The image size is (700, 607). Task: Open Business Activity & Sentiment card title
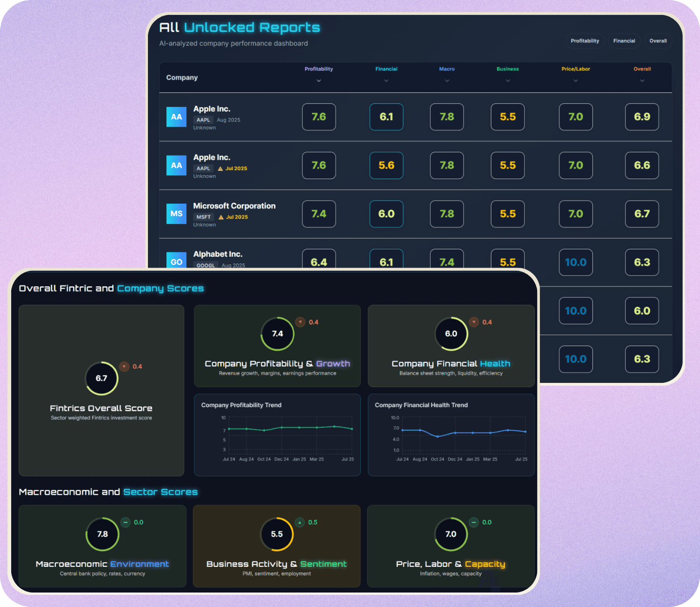(276, 564)
